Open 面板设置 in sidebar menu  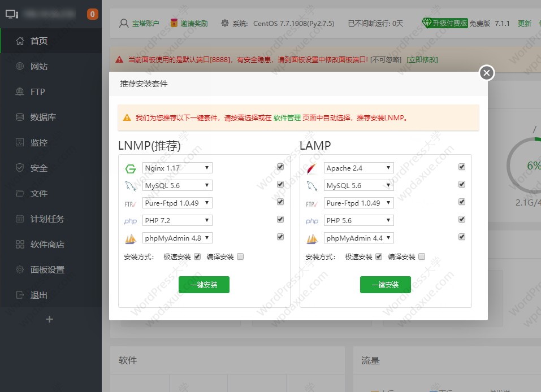pyautogui.click(x=51, y=269)
